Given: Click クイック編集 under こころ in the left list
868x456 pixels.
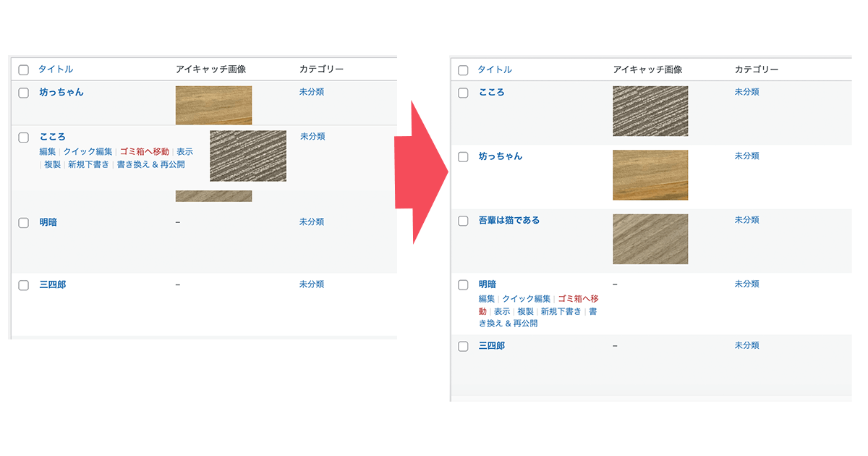Looking at the screenshot, I should (x=88, y=151).
